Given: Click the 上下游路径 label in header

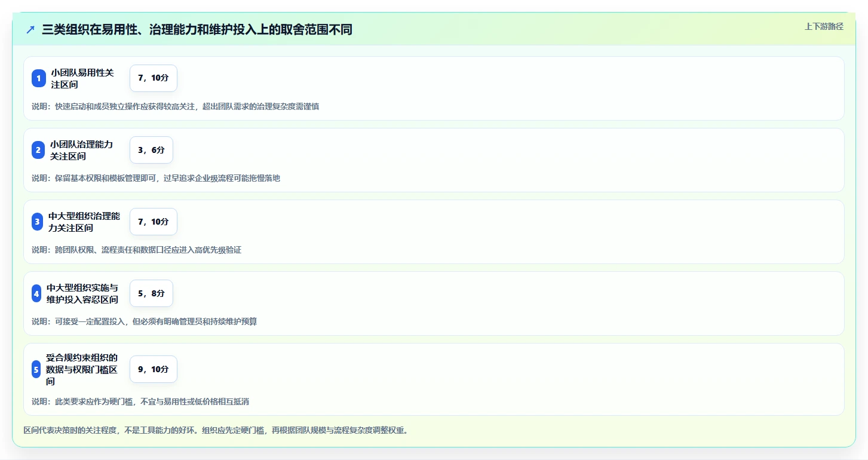Looking at the screenshot, I should tap(824, 26).
